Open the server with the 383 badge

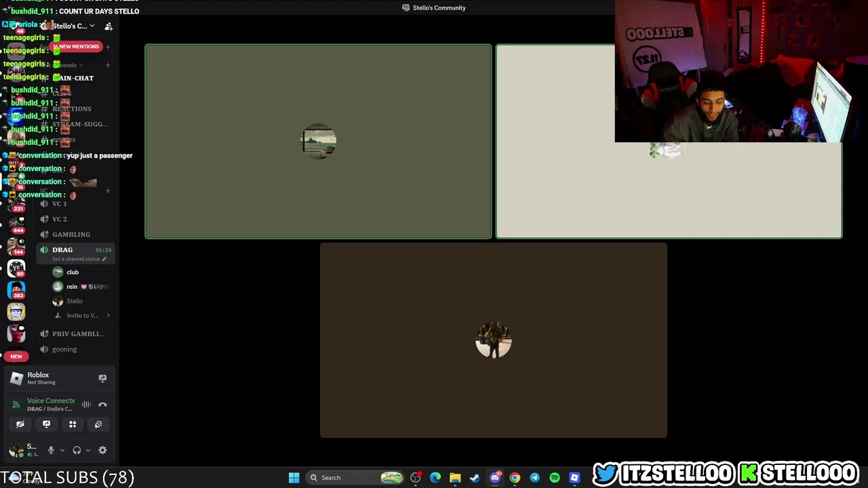pos(16,290)
